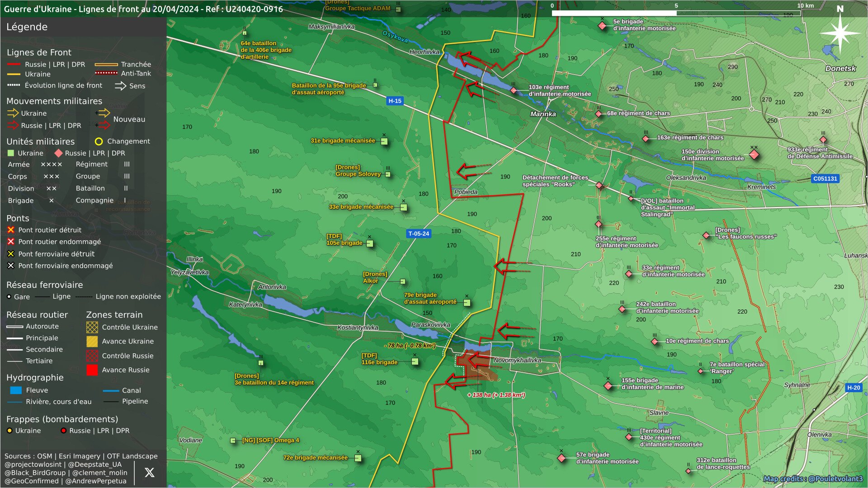Click the 5e brigade d'infanterie motorisée diamond marker
The image size is (868, 488).
coord(602,26)
